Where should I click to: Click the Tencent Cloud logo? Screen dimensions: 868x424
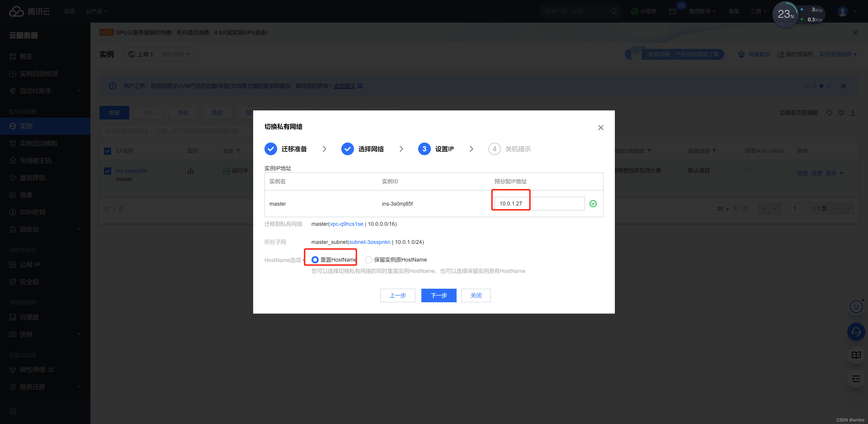[x=29, y=12]
